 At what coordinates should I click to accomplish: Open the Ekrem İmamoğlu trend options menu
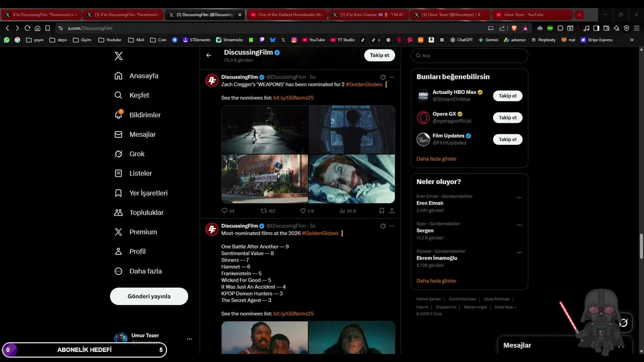pyautogui.click(x=519, y=252)
